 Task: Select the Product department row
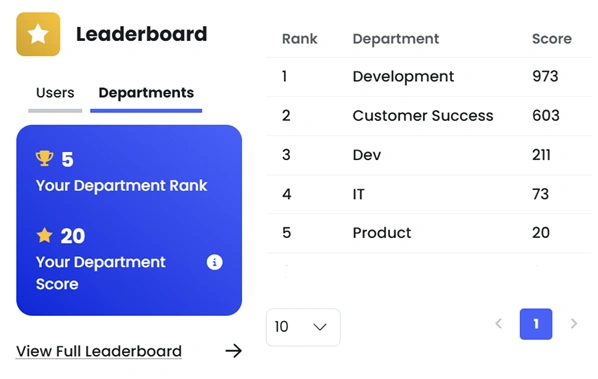[x=429, y=233]
